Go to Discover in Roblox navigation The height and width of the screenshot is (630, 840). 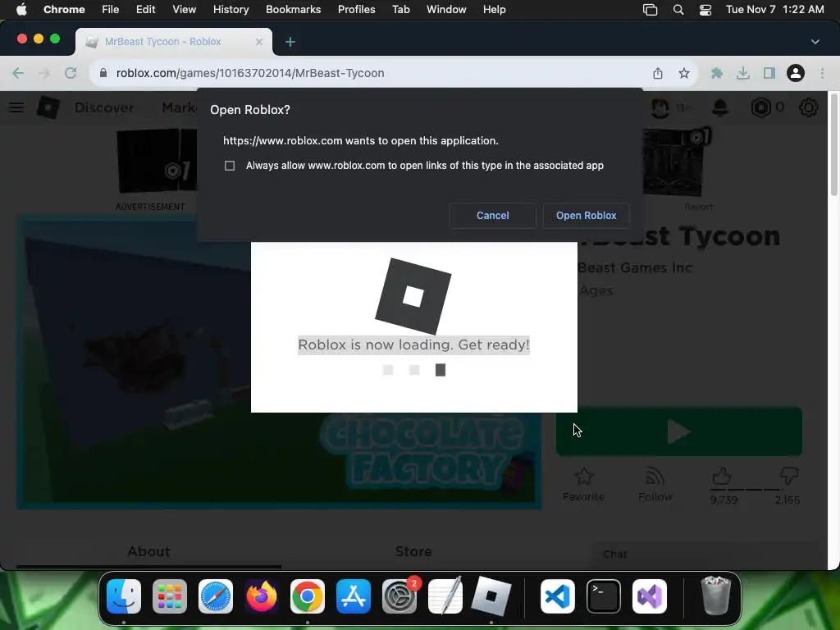pos(104,107)
